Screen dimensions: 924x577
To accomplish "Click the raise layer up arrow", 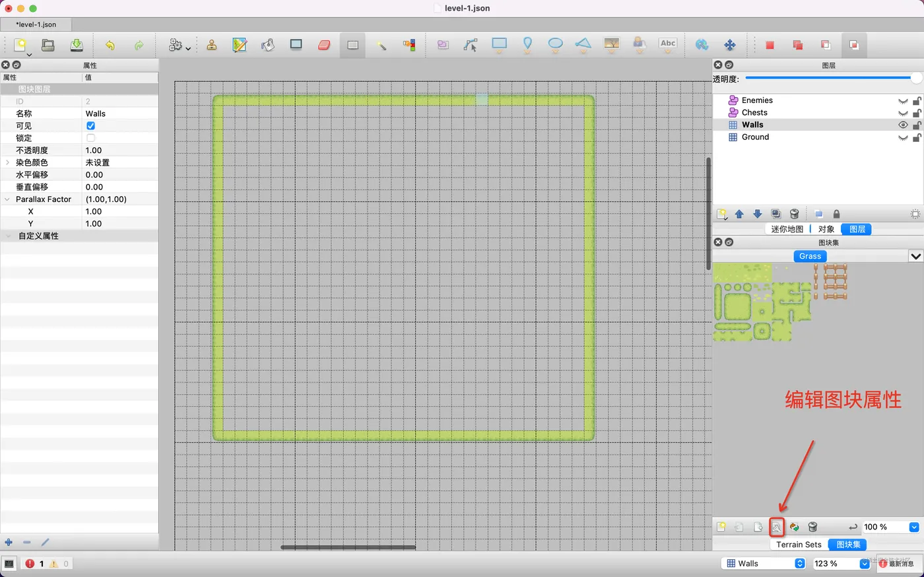I will pyautogui.click(x=739, y=214).
